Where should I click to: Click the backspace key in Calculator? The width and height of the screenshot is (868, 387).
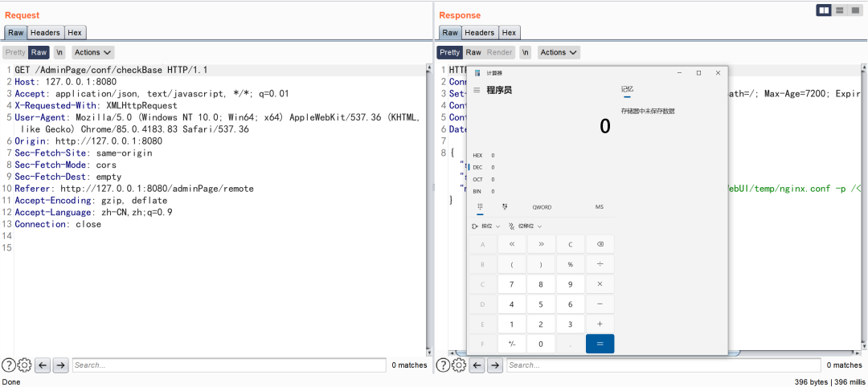pos(600,244)
